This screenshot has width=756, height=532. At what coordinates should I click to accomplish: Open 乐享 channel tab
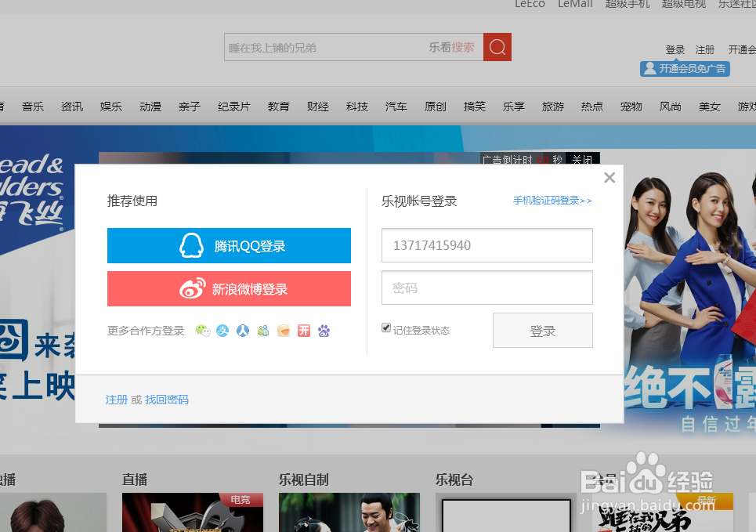(513, 107)
